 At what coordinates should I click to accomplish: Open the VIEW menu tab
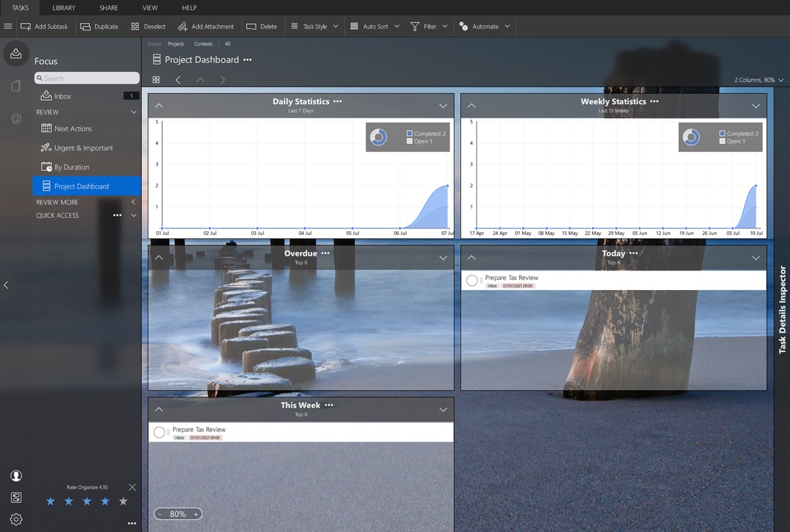tap(149, 7)
